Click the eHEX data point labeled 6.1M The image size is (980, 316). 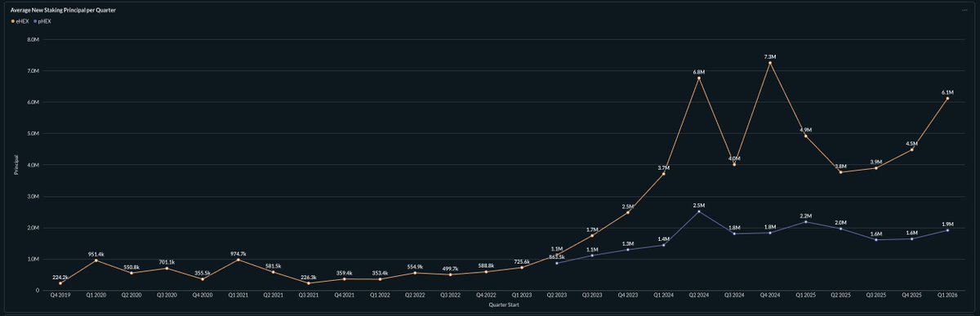947,99
